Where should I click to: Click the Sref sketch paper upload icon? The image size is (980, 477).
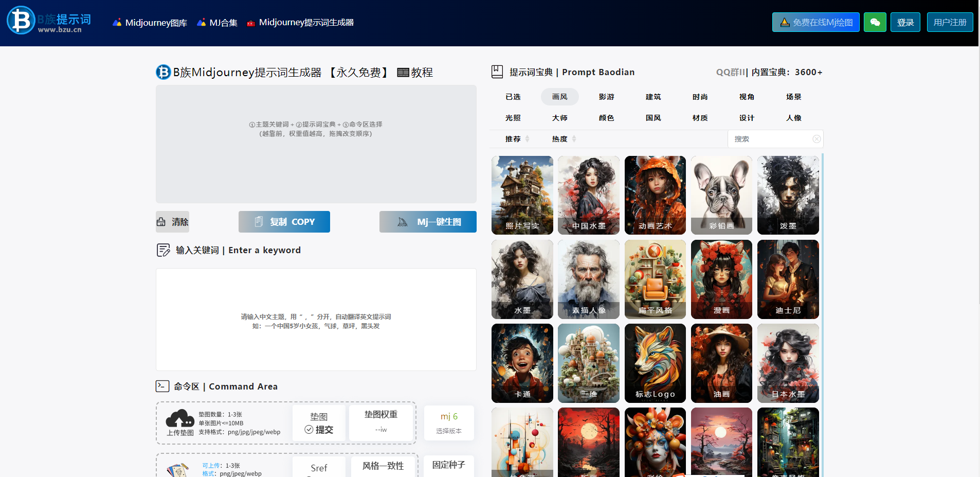pos(178,469)
